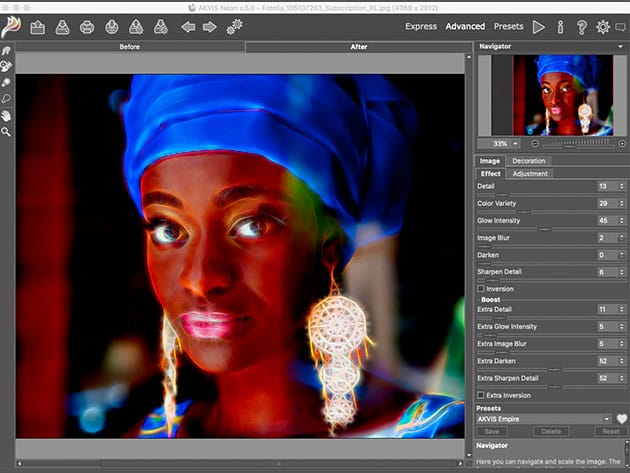Switch to the Before tab
Viewport: 630px width, 473px height.
tap(130, 47)
